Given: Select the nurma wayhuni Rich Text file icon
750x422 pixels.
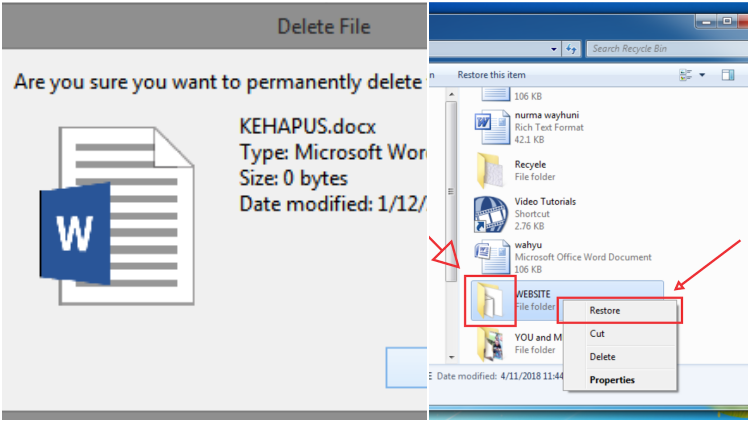Looking at the screenshot, I should pyautogui.click(x=492, y=127).
